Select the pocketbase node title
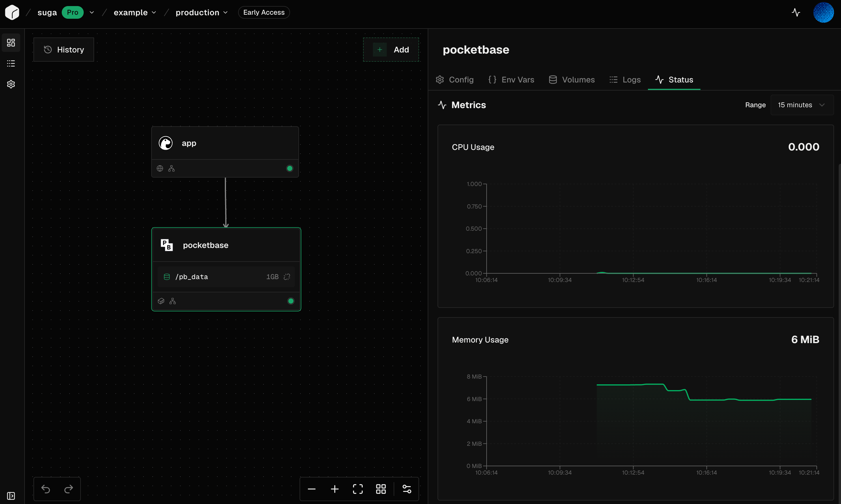Image resolution: width=841 pixels, height=504 pixels. point(205,245)
